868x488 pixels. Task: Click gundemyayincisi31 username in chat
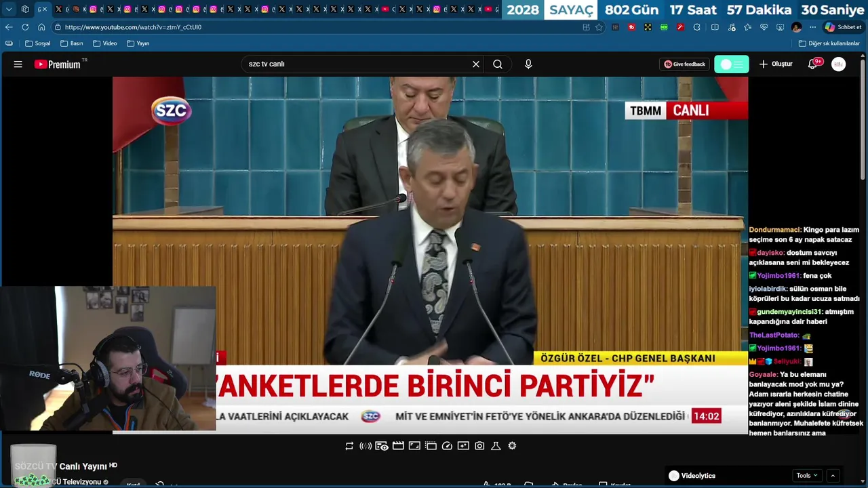point(789,312)
